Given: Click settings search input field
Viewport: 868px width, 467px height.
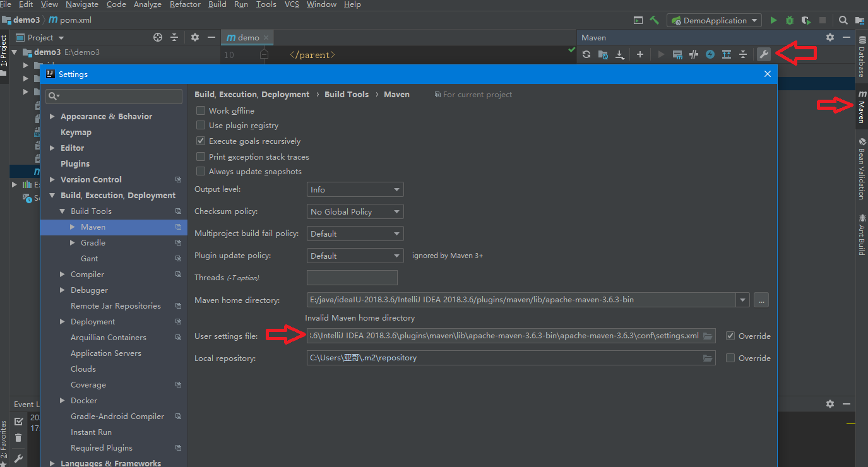Looking at the screenshot, I should [114, 96].
